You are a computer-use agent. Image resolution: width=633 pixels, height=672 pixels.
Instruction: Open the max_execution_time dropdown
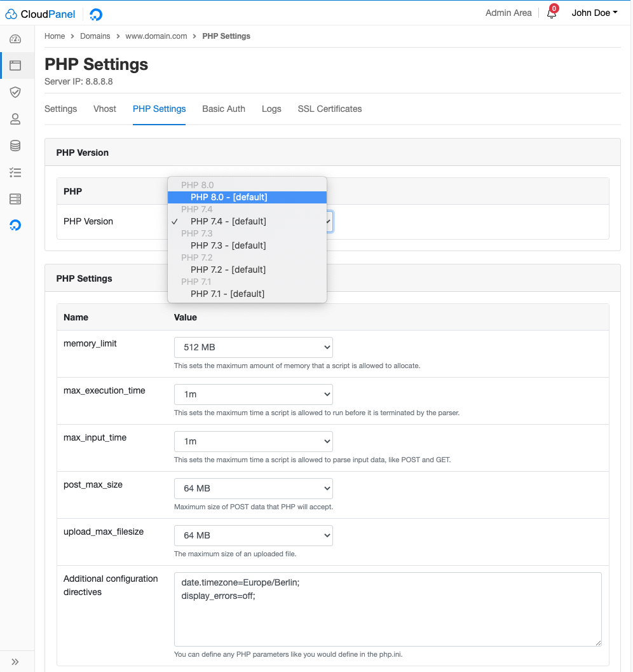click(x=253, y=394)
